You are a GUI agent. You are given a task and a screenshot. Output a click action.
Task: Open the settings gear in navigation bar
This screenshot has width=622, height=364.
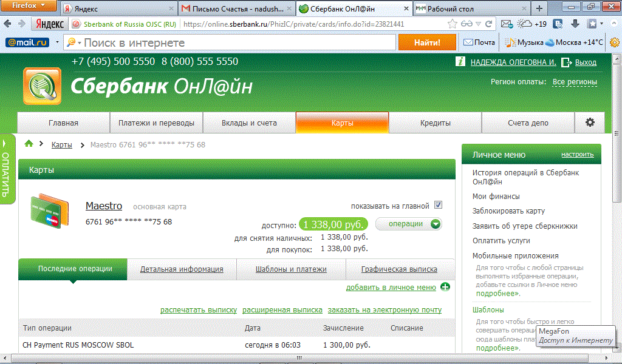coord(590,123)
